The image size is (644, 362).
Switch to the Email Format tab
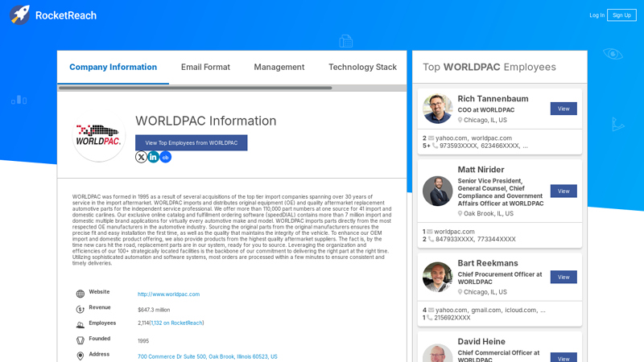click(x=205, y=67)
